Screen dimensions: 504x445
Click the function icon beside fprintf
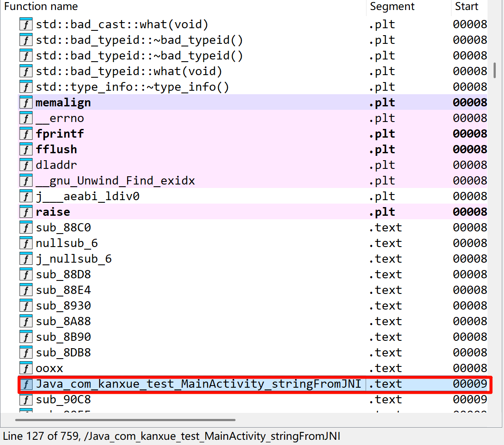pos(26,134)
